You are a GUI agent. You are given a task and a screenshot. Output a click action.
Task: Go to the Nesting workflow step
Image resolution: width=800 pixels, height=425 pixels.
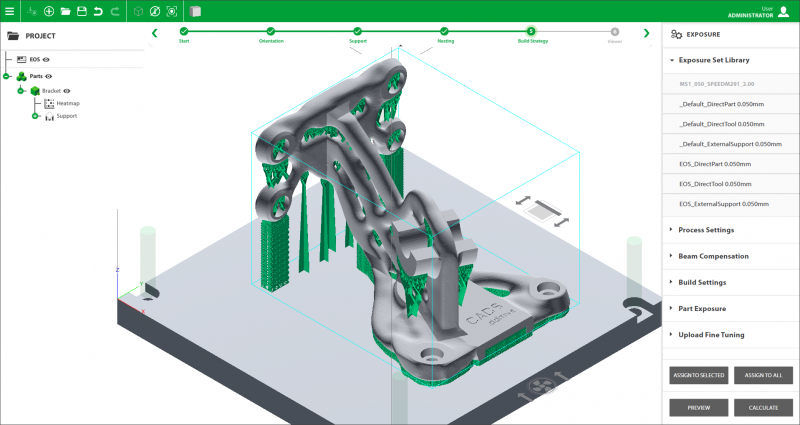tap(446, 33)
